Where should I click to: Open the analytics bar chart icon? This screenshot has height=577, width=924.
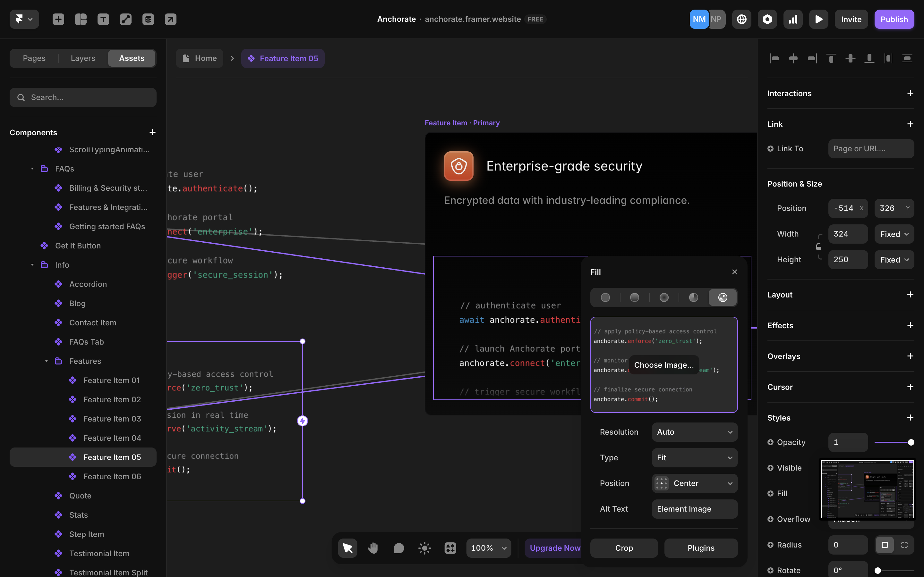point(793,19)
